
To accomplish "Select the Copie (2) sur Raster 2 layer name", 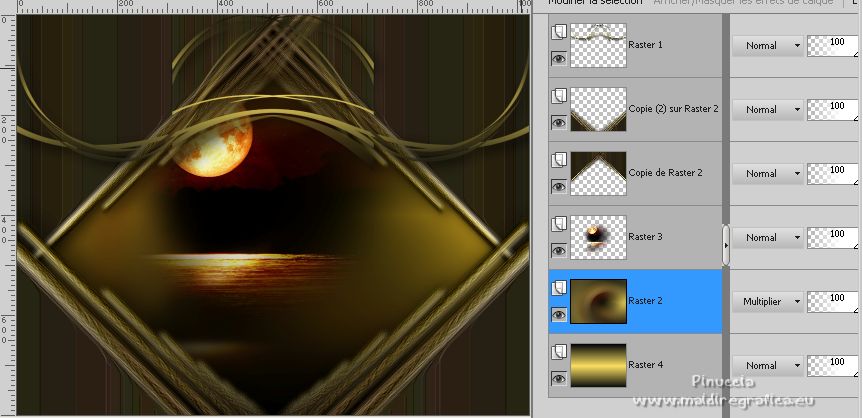I will coord(674,108).
